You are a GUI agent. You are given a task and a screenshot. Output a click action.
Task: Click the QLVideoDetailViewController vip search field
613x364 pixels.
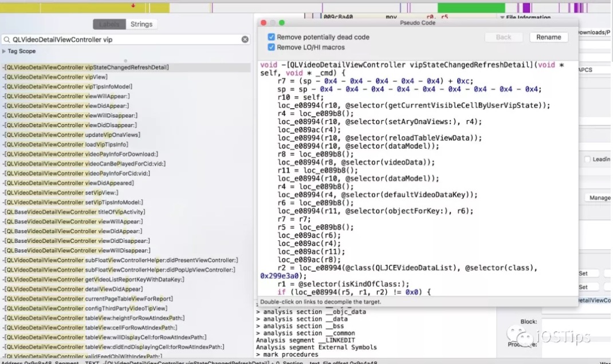(125, 39)
